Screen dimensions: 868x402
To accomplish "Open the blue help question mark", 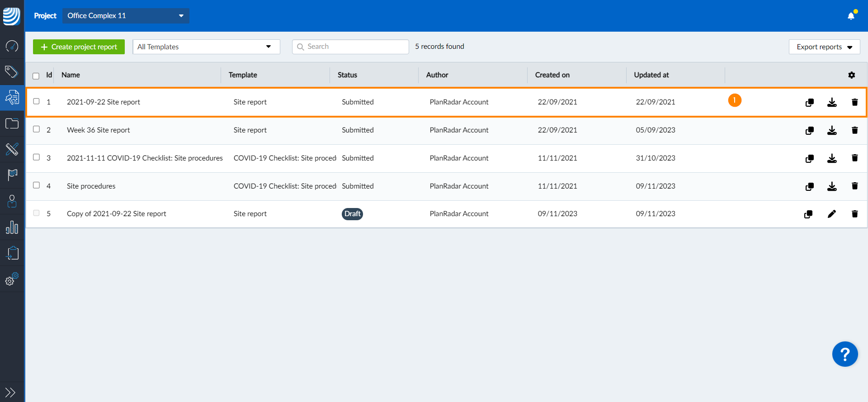I will click(844, 354).
